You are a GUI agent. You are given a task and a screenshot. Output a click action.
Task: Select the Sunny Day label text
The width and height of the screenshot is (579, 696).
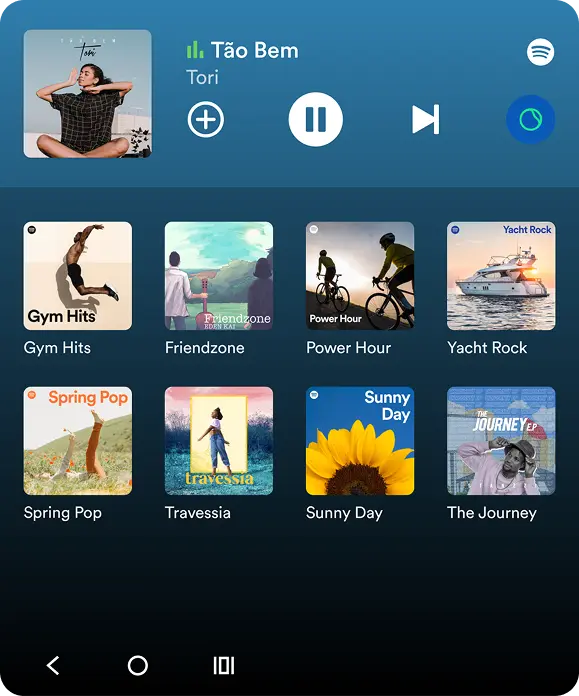point(344,513)
